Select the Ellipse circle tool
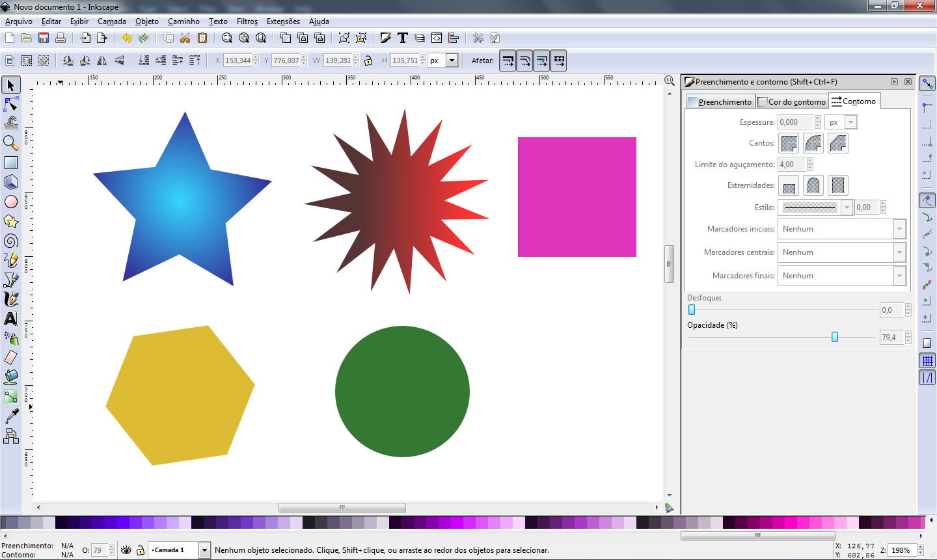The width and height of the screenshot is (937, 560). click(x=11, y=202)
